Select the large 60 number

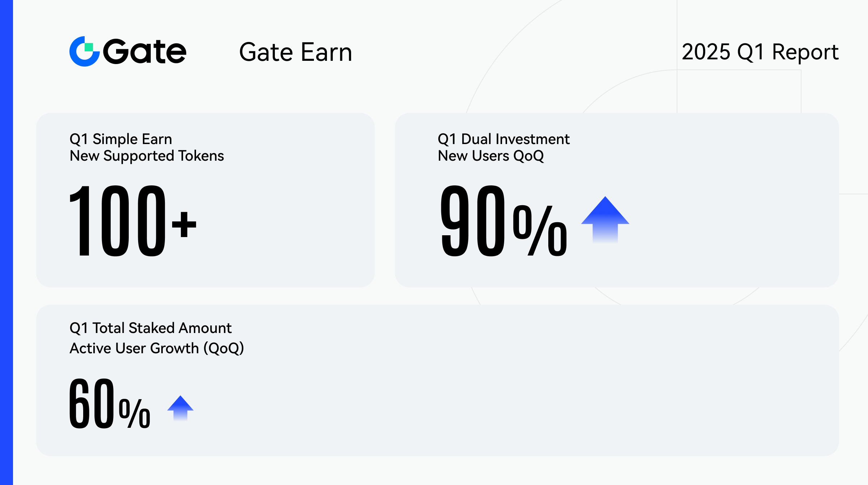pyautogui.click(x=92, y=403)
